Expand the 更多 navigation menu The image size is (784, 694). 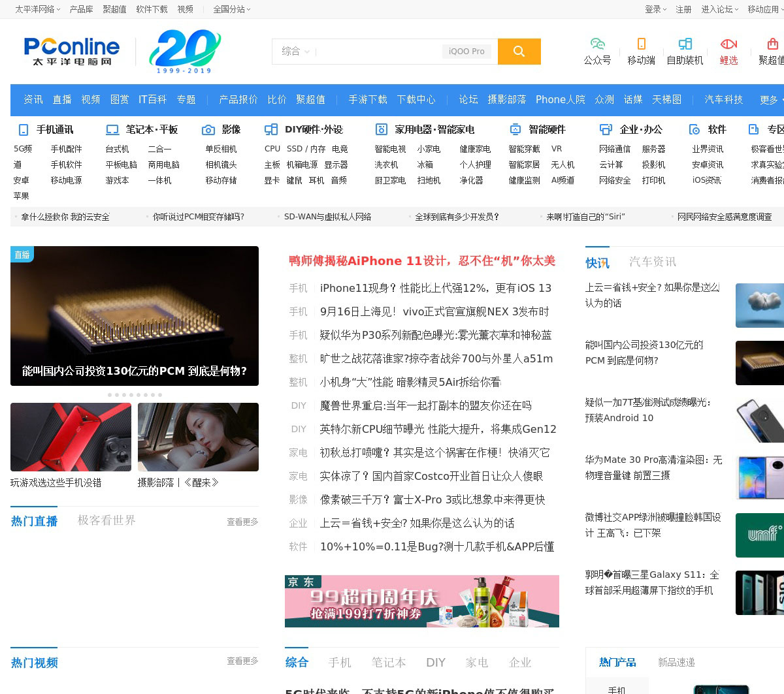(x=771, y=100)
